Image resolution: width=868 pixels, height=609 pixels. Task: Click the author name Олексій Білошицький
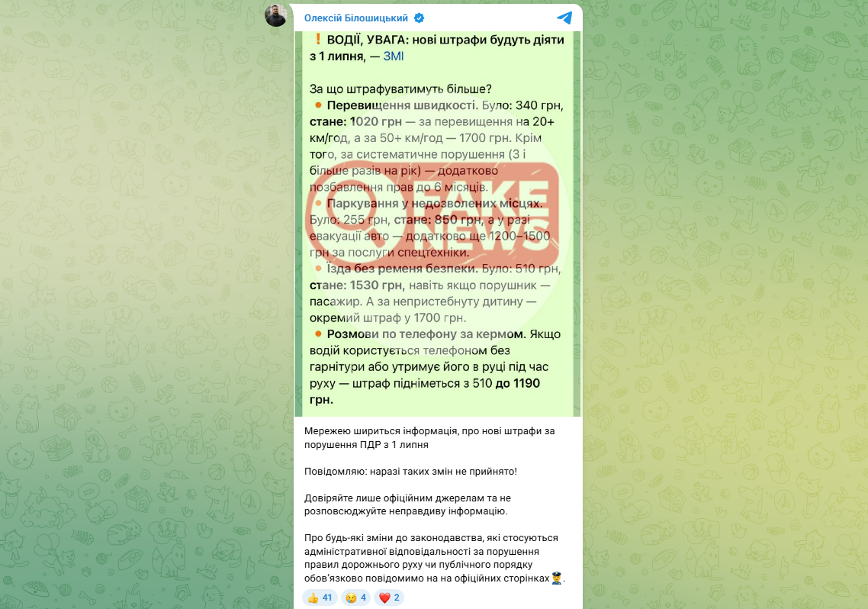click(x=356, y=18)
